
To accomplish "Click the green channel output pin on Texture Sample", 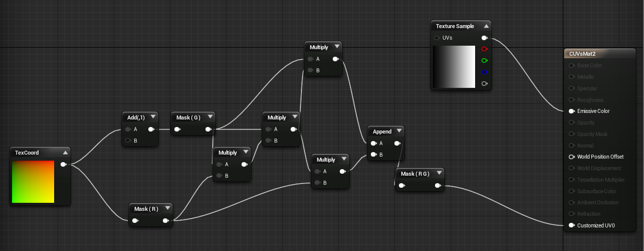I will pos(484,61).
